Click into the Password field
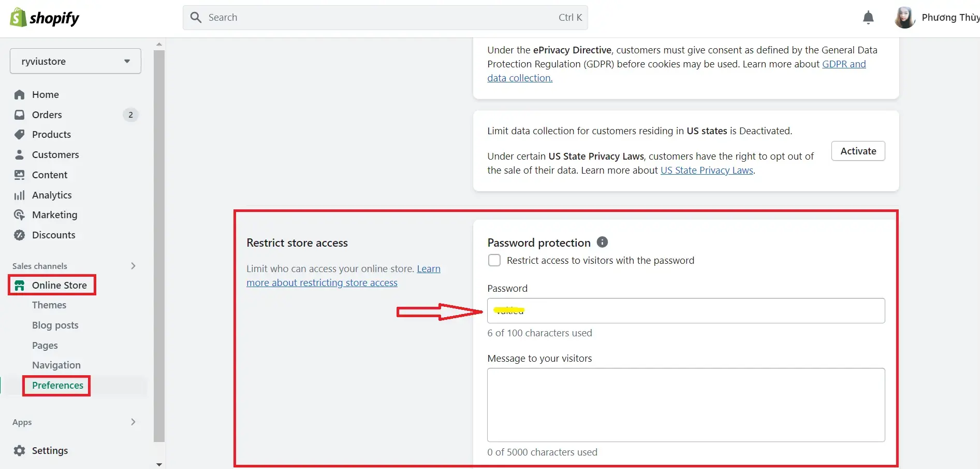The image size is (980, 469). tap(686, 311)
